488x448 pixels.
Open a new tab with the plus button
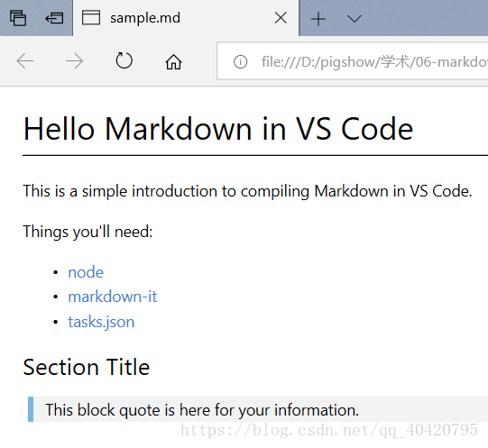pos(318,19)
